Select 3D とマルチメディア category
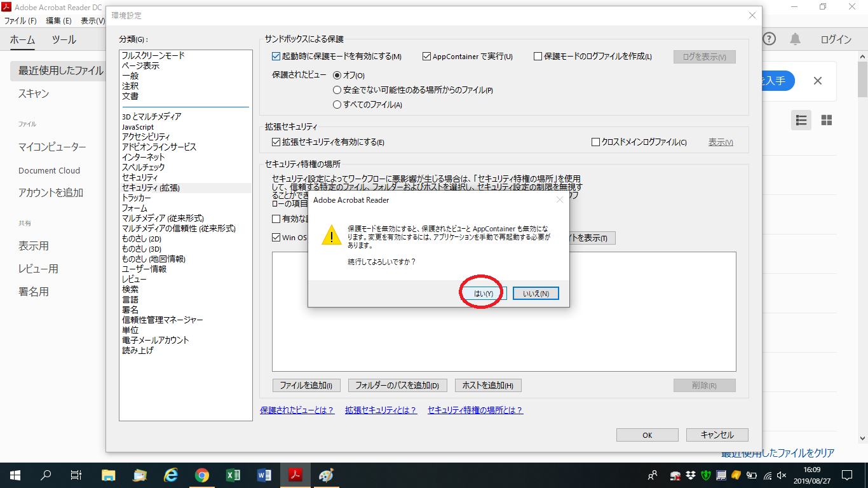 pos(151,116)
